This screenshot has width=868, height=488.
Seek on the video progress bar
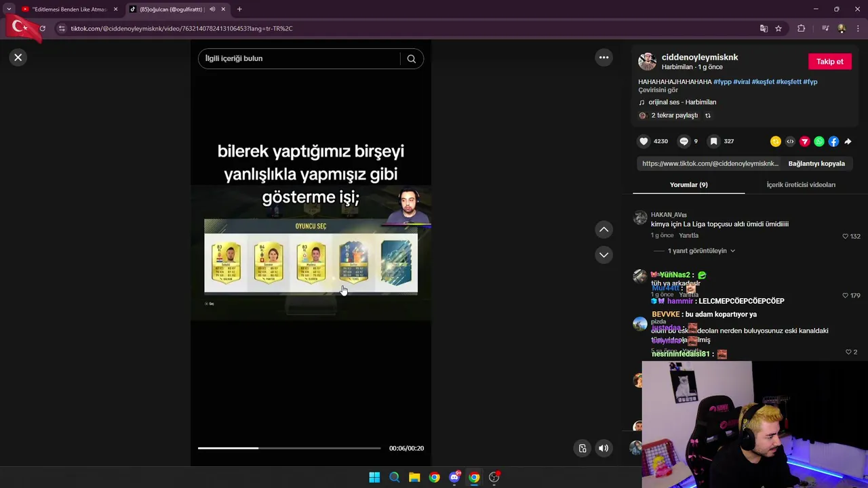coord(289,448)
